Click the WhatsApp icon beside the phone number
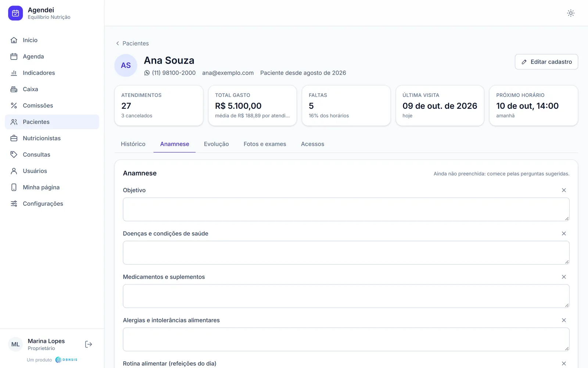 point(147,73)
